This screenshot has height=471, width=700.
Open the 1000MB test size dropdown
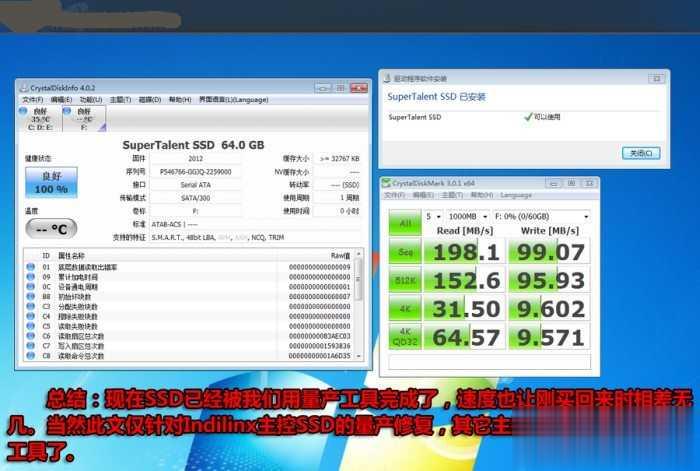click(x=467, y=216)
